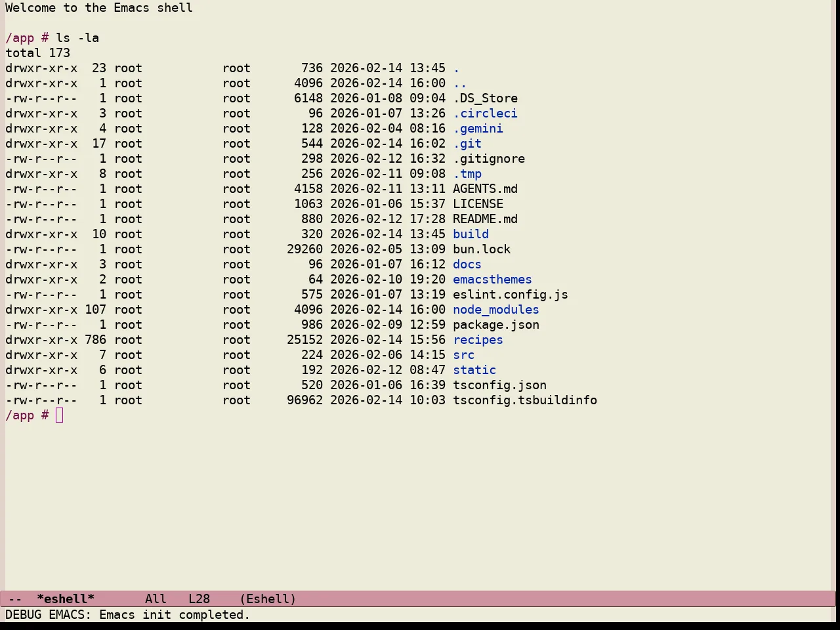
Task: Click the 786 link count on recipes row
Action: click(x=95, y=340)
